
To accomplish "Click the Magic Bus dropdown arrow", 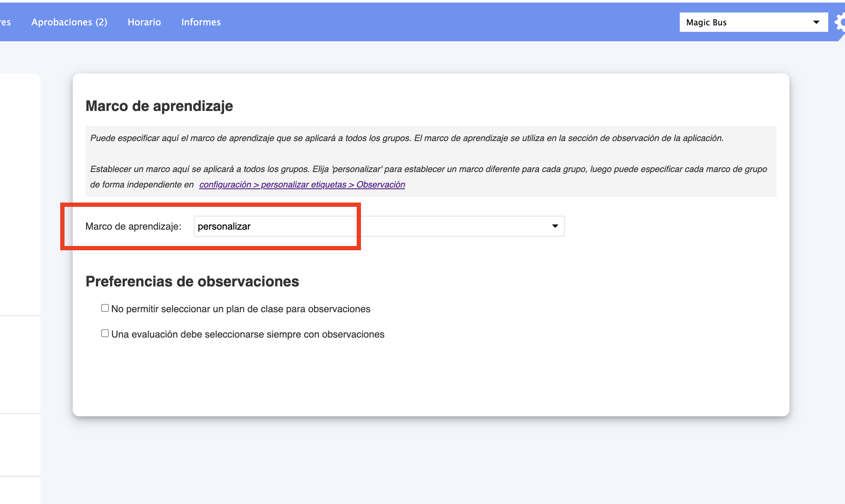I will point(816,22).
